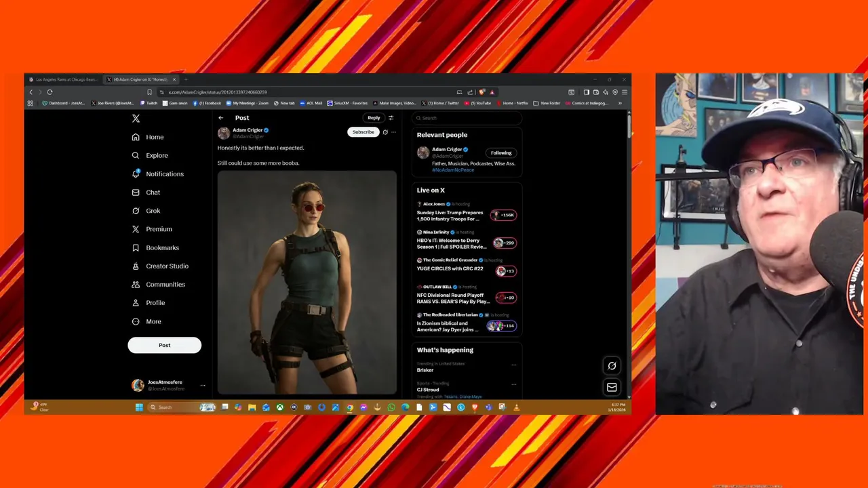Click the Creator Studio sidebar icon
868x488 pixels.
[x=136, y=266]
